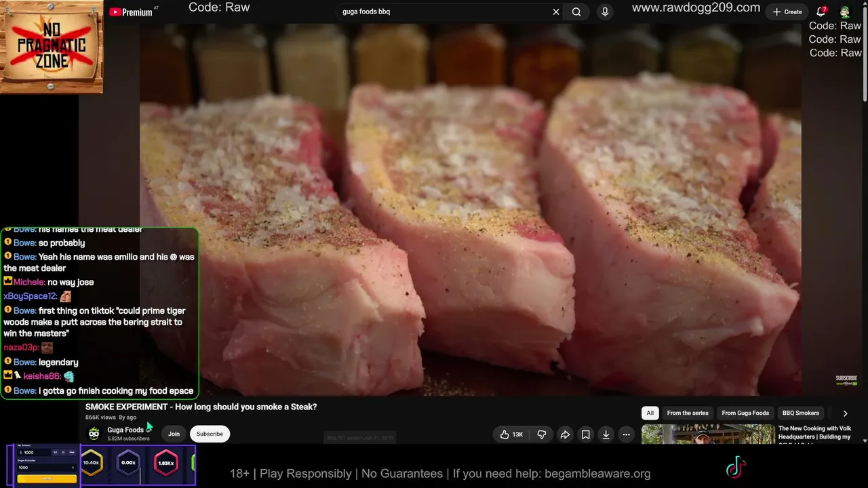The image size is (868, 488).
Task: Open the notifications bell
Action: (x=821, y=12)
